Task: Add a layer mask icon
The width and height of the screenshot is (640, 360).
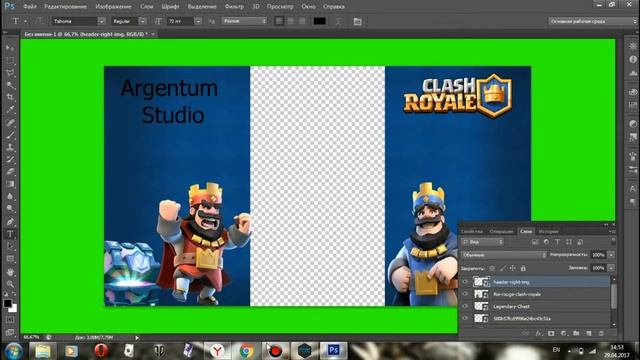Action: 551,333
